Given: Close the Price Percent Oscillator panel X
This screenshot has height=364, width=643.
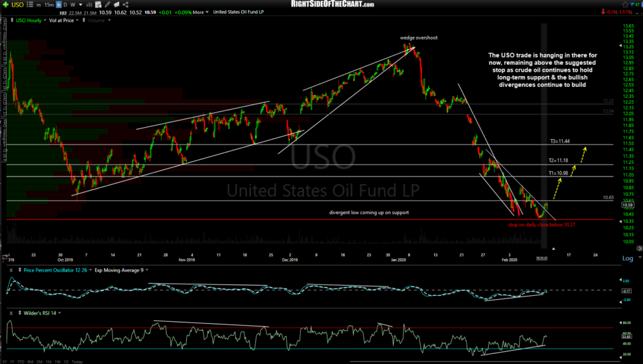Looking at the screenshot, I should (11, 270).
